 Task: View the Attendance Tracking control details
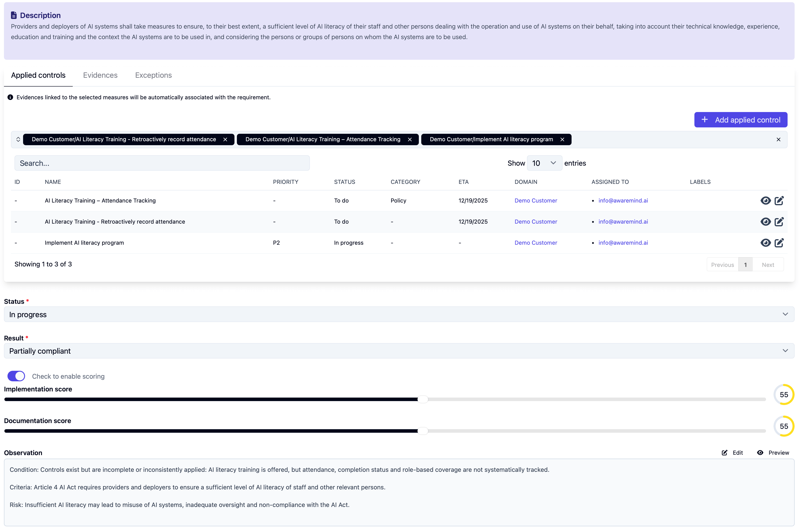765,201
